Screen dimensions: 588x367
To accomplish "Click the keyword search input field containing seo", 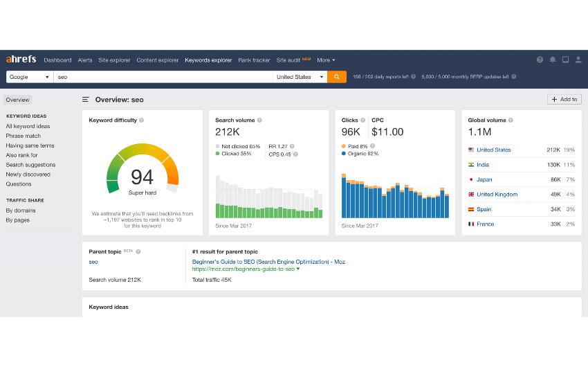I will [163, 77].
